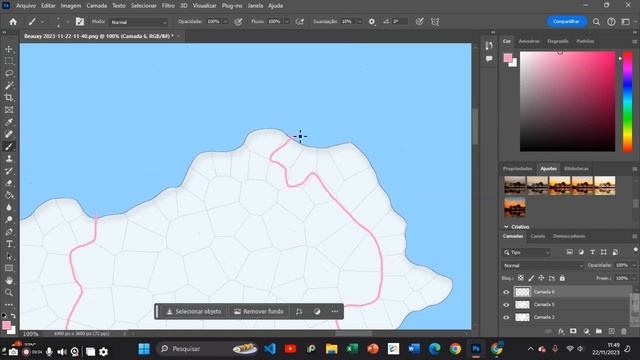Open the Filtro menu
The height and width of the screenshot is (360, 640).
168,6
